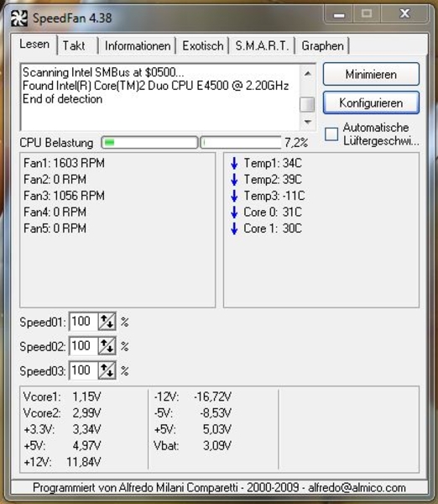Click the Vbat 3,09V value
This screenshot has height=504, width=438.
[x=217, y=446]
